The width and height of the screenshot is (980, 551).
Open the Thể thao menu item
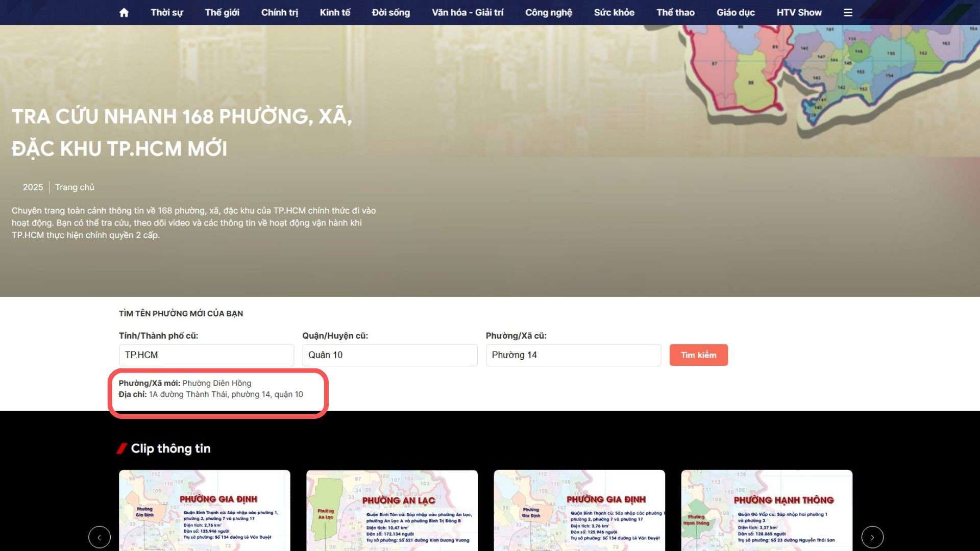click(675, 13)
